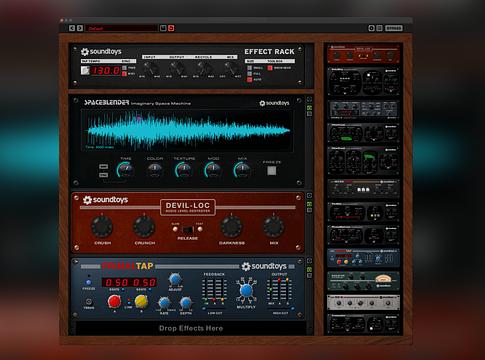The width and height of the screenshot is (485, 360).
Task: Toggle green power button beside Devil-Loc
Action: pos(309,203)
